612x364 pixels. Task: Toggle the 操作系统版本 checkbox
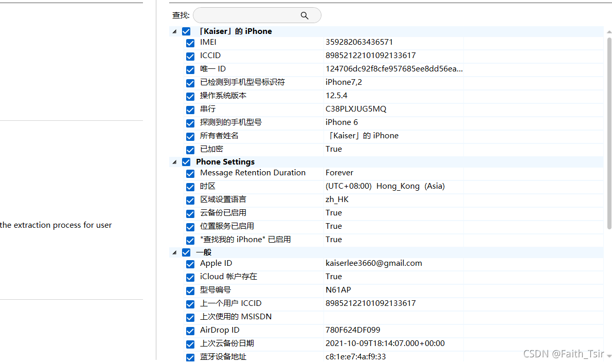[190, 96]
